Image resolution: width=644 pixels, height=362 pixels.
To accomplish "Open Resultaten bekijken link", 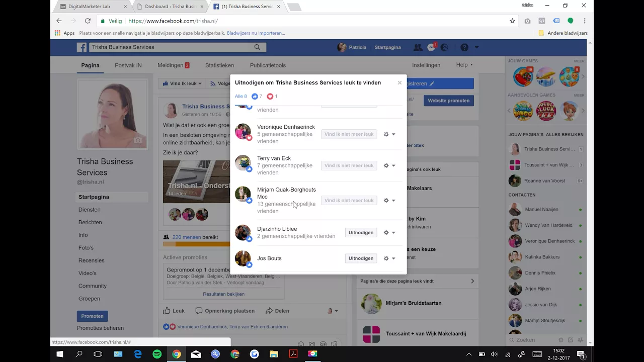I will [223, 294].
